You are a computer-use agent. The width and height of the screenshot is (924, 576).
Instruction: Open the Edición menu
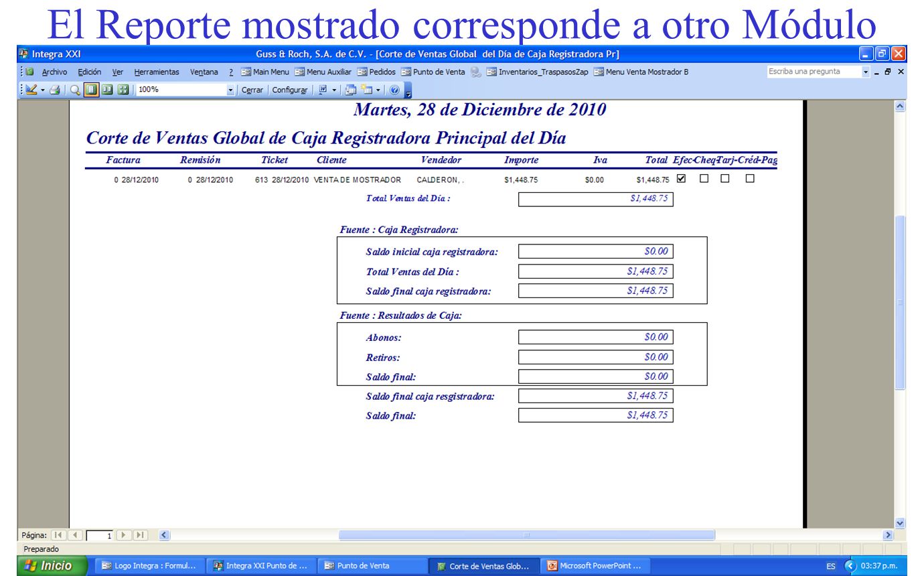pyautogui.click(x=89, y=72)
